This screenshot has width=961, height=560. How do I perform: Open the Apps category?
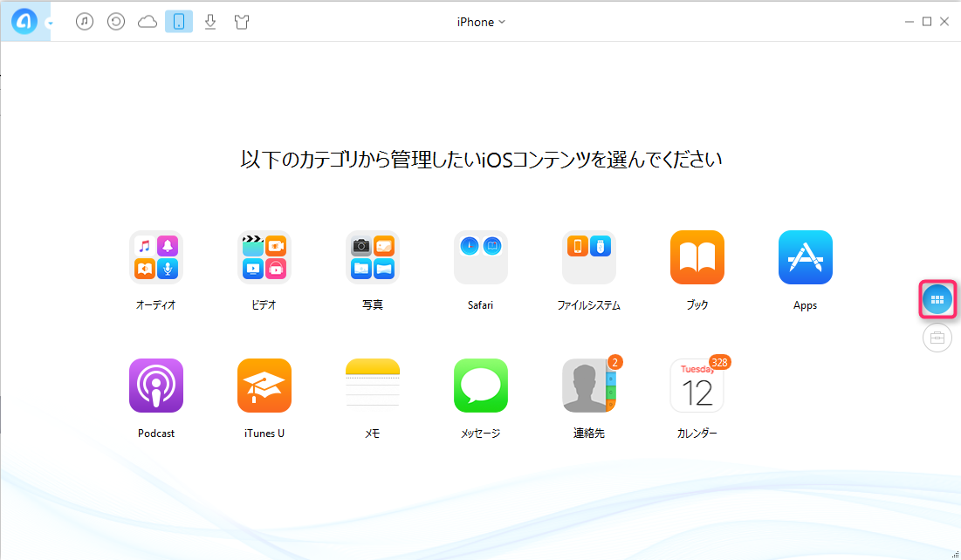click(806, 257)
